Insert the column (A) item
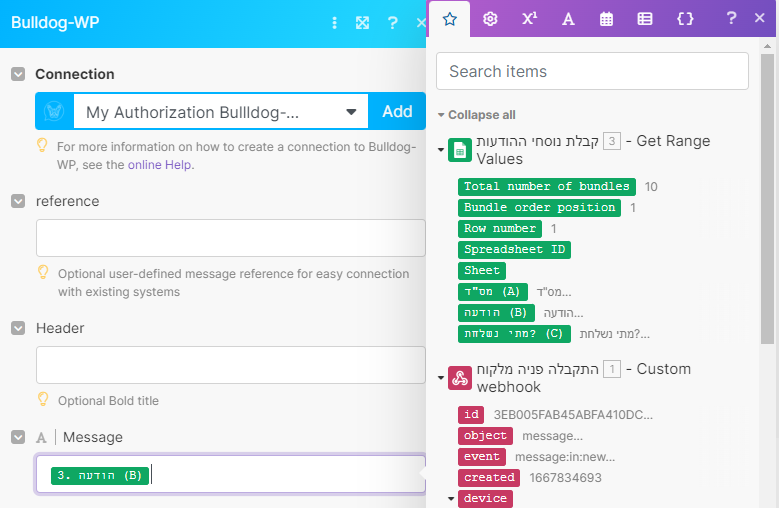The height and width of the screenshot is (508, 779). tap(492, 292)
